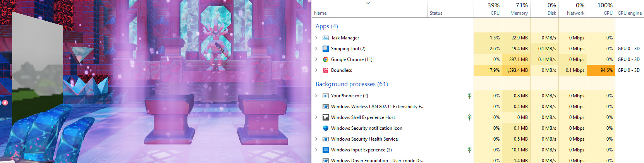644x163 pixels.
Task: Click the Google Chrome icon
Action: (326, 59)
